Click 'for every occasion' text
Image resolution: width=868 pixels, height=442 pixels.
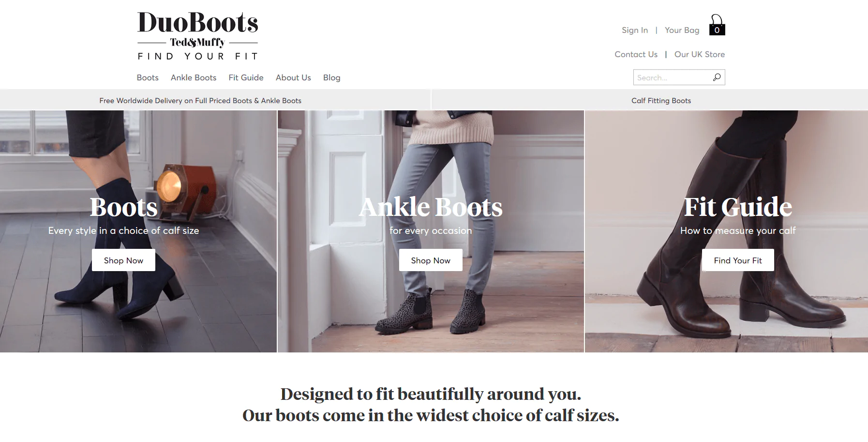click(x=431, y=231)
